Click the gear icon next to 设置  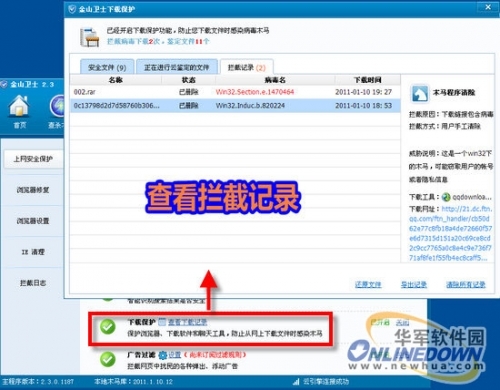[x=162, y=355]
